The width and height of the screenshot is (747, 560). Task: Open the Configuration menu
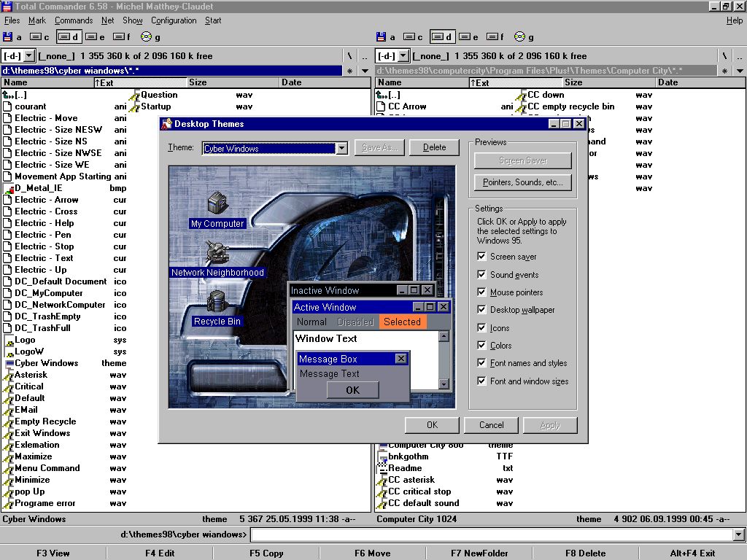tap(174, 20)
